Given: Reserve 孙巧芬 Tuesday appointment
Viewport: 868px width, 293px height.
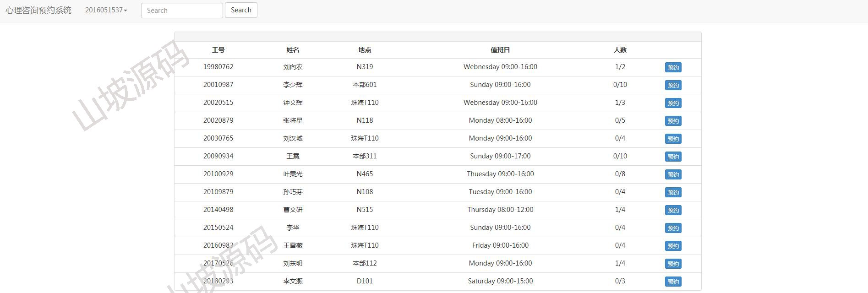Looking at the screenshot, I should coord(673,192).
